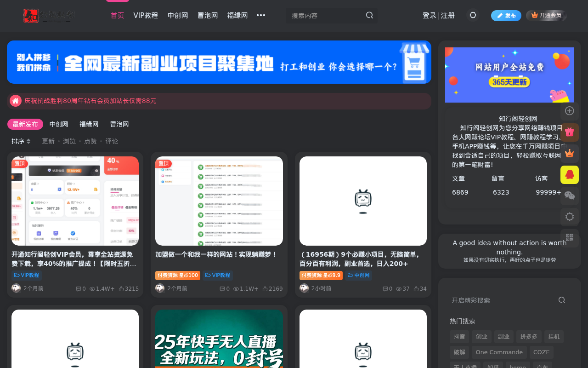The width and height of the screenshot is (588, 368).
Task: Toggle theme using the sidebar sun icon
Action: click(569, 216)
